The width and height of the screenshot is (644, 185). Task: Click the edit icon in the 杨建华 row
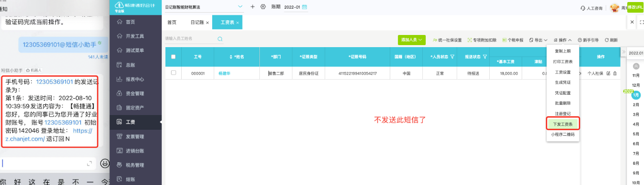point(608,73)
